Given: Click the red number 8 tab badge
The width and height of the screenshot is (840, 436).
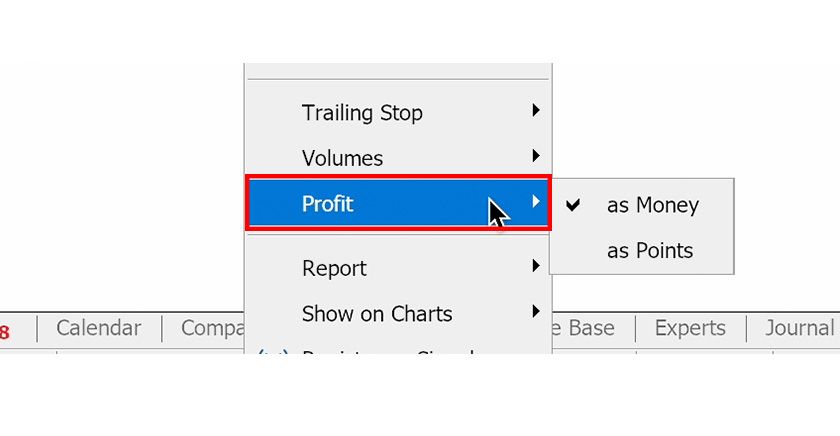Looking at the screenshot, I should click(x=5, y=331).
